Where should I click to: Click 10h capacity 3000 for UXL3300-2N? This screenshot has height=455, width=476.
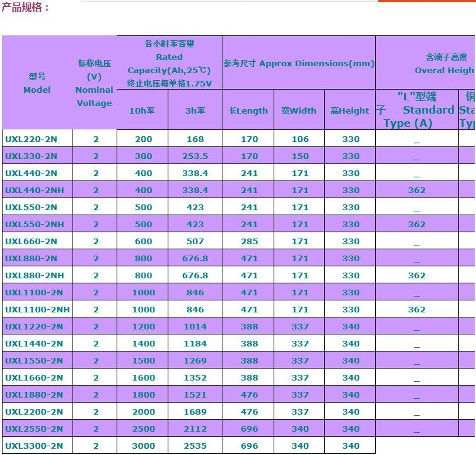[x=144, y=446]
